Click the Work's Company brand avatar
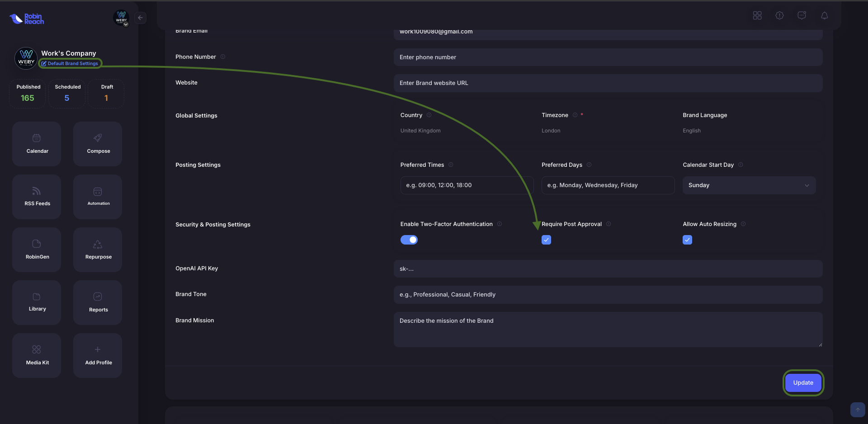 point(26,58)
